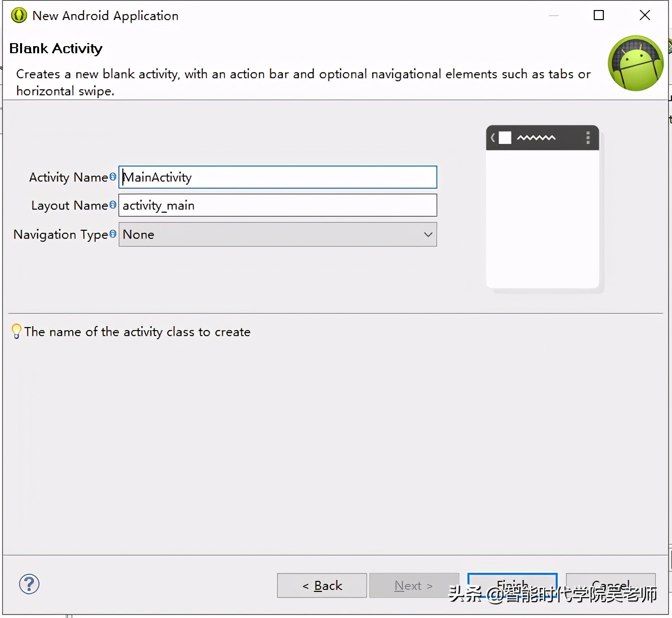Click the Layout Name info icon

(x=113, y=205)
